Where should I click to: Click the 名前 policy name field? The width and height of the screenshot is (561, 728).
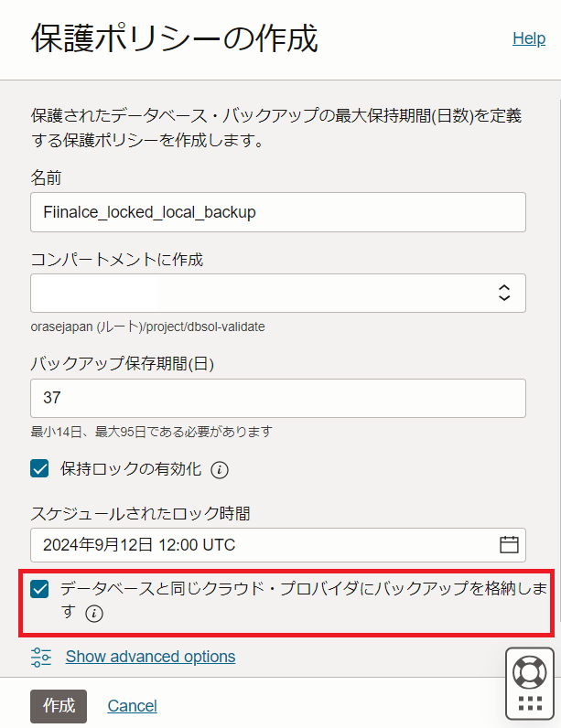[277, 211]
